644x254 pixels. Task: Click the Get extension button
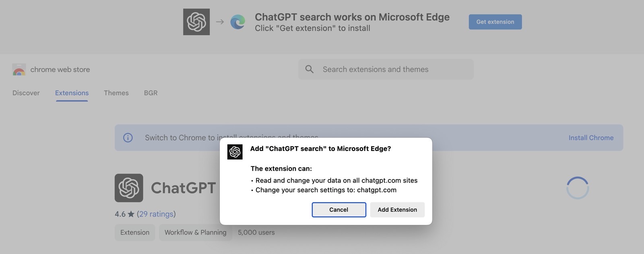pyautogui.click(x=495, y=22)
